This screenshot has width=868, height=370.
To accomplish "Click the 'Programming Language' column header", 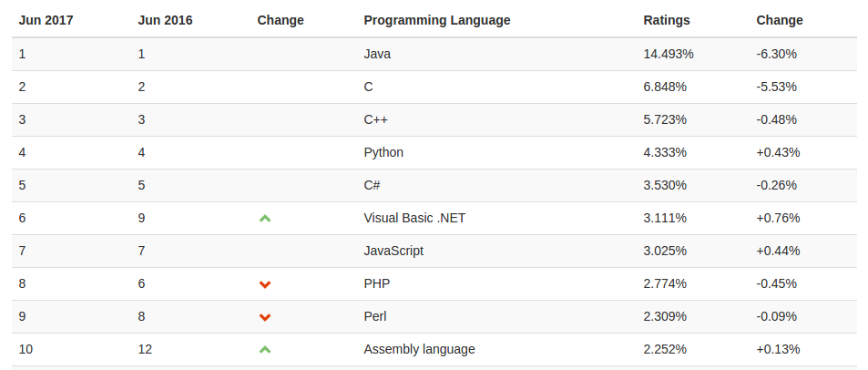I will 437,20.
